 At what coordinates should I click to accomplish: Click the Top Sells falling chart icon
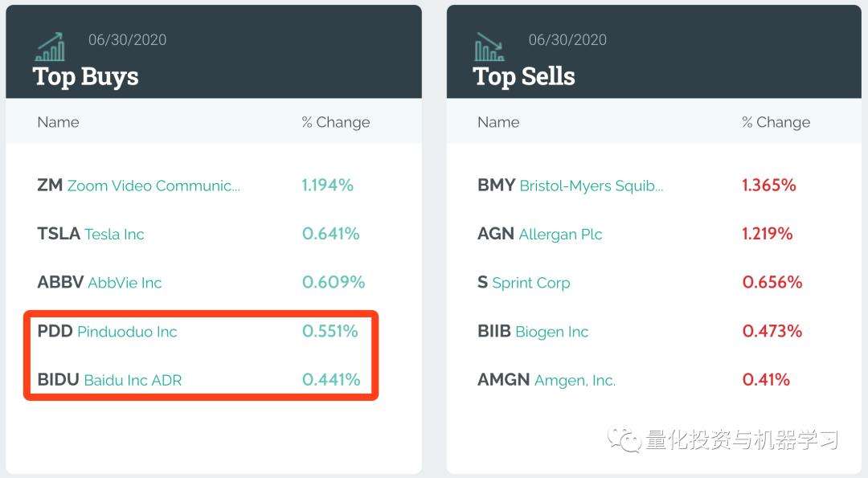[x=489, y=47]
